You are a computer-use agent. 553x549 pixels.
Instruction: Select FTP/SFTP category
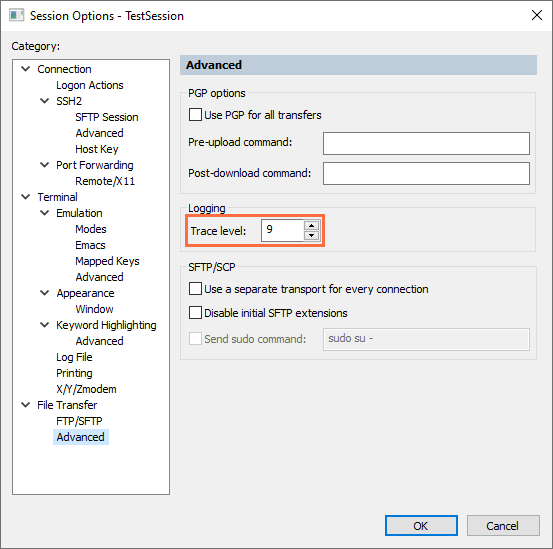[x=79, y=421]
